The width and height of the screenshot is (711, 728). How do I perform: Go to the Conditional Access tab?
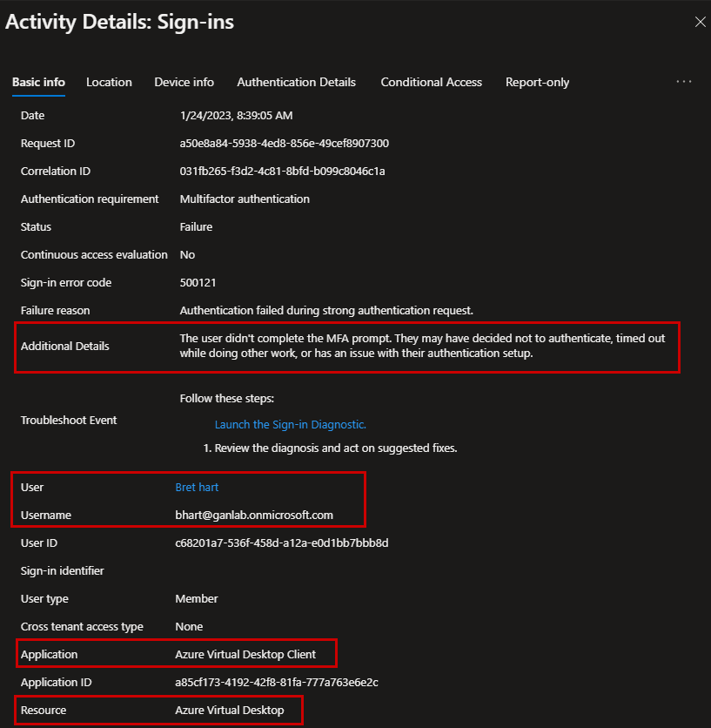(431, 82)
